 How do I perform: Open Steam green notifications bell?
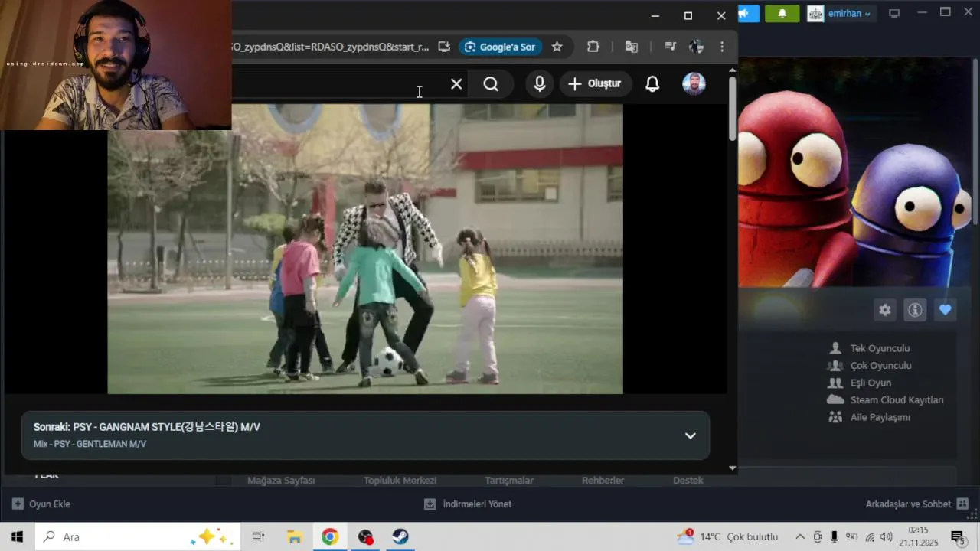coord(782,14)
